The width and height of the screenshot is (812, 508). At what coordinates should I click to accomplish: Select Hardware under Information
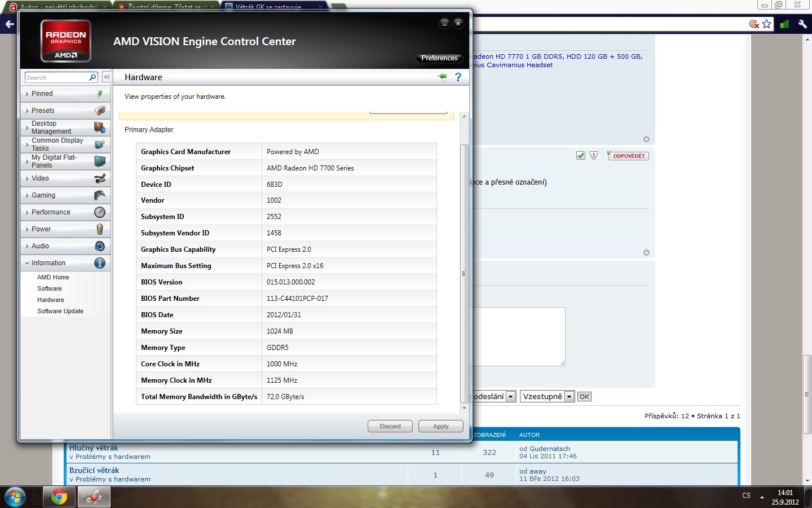pyautogui.click(x=51, y=300)
